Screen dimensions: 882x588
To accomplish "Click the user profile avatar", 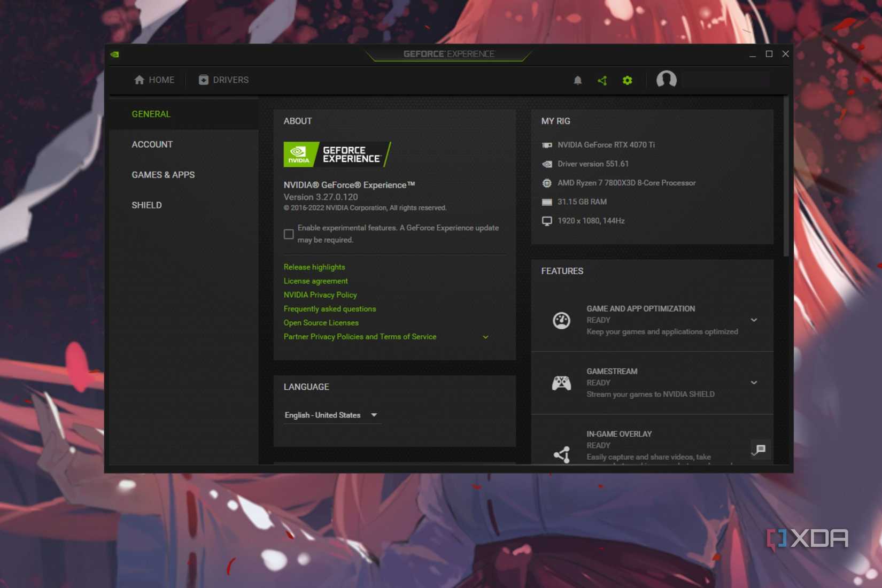I will tap(666, 80).
